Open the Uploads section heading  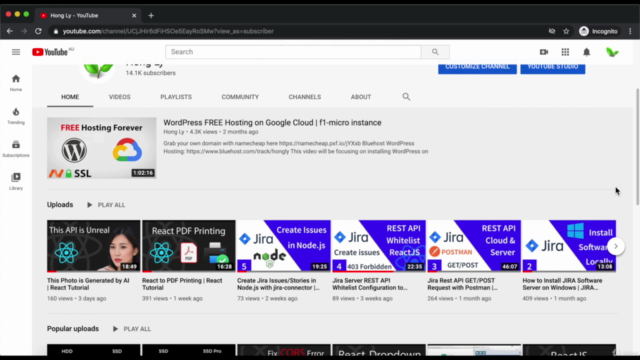coord(60,205)
